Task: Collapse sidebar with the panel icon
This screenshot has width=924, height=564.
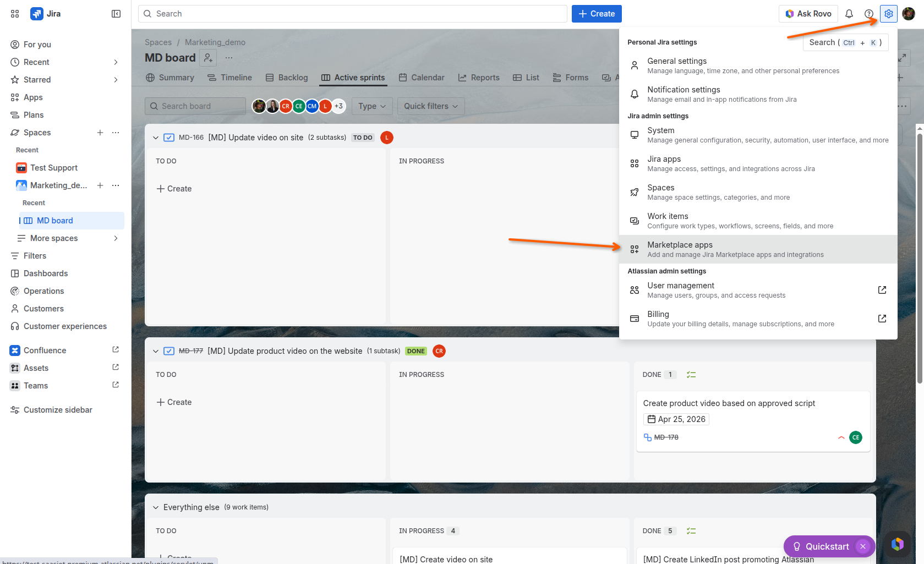Action: (x=116, y=14)
